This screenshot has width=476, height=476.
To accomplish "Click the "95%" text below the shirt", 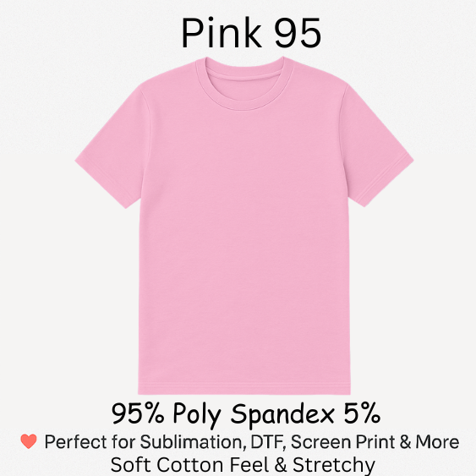I will pos(138,413).
